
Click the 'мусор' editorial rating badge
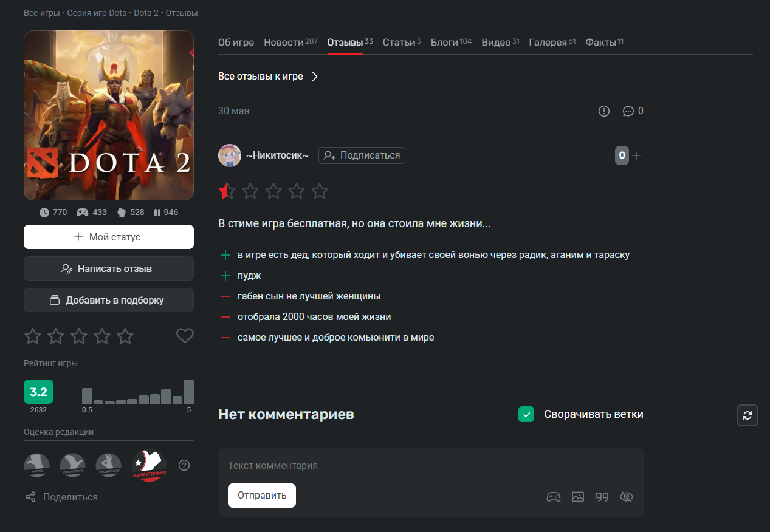click(x=36, y=465)
